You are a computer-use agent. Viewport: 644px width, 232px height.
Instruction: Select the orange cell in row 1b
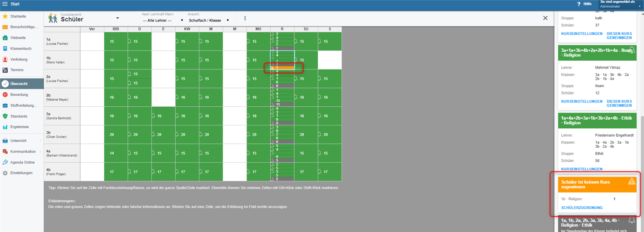coord(282,68)
